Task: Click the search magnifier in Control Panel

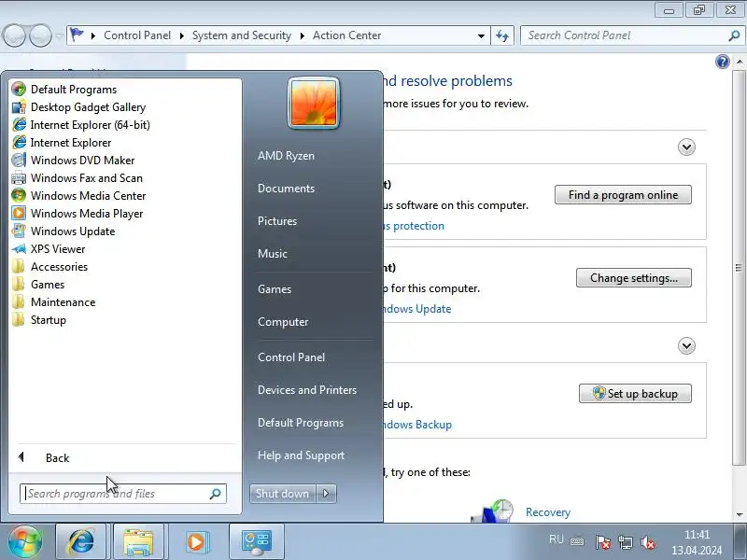Action: pos(734,35)
